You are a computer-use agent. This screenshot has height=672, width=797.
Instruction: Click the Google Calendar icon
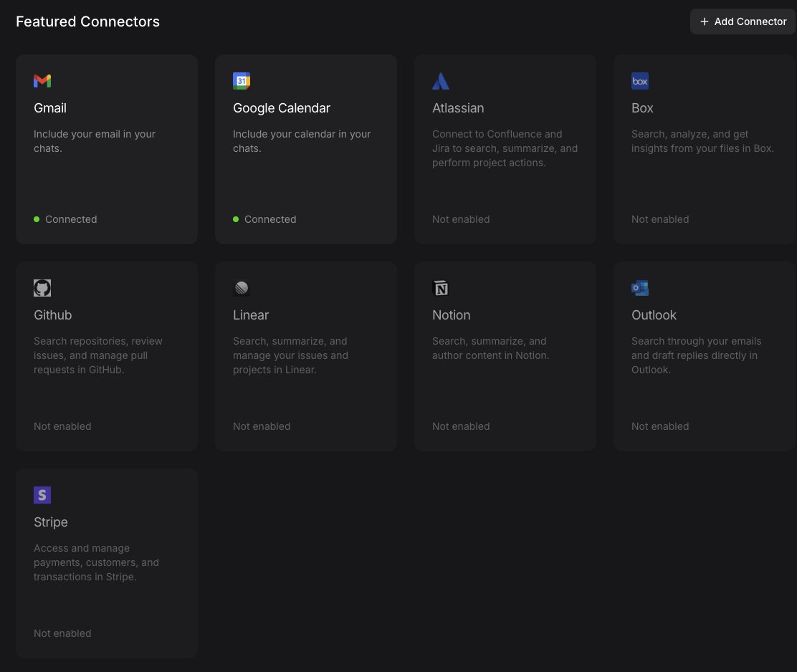click(x=242, y=81)
